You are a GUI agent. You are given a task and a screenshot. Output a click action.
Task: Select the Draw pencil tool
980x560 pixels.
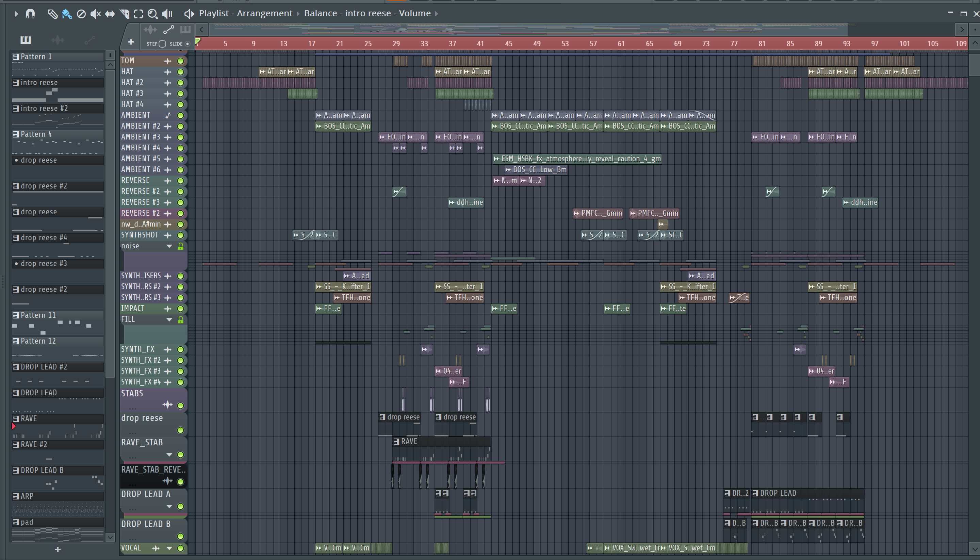coord(52,14)
